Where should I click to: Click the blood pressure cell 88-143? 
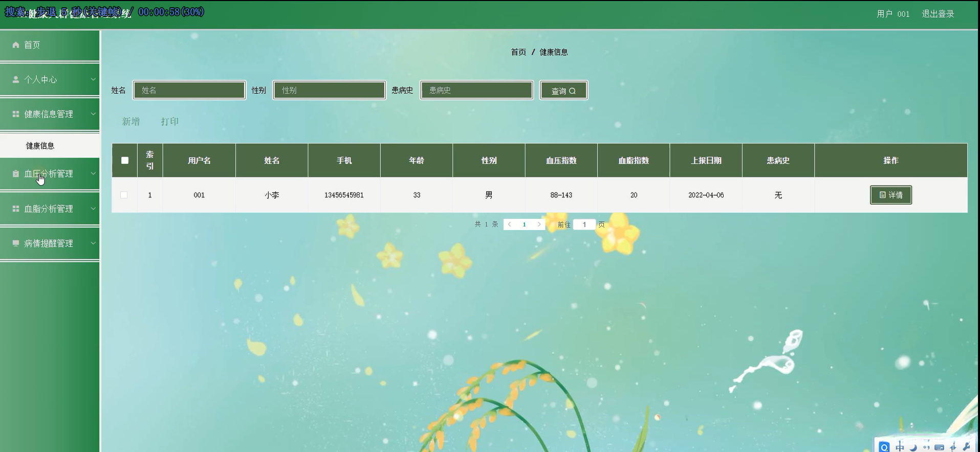tap(561, 195)
